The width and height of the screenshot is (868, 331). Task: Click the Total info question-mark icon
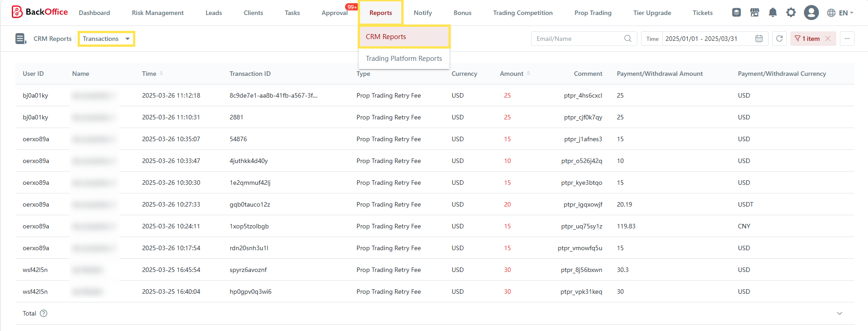[x=44, y=313]
